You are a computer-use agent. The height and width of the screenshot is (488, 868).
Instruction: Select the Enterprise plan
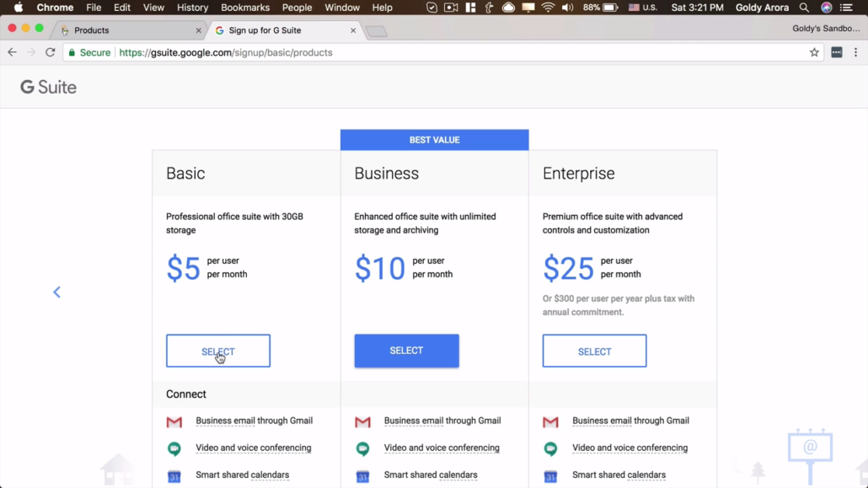594,351
